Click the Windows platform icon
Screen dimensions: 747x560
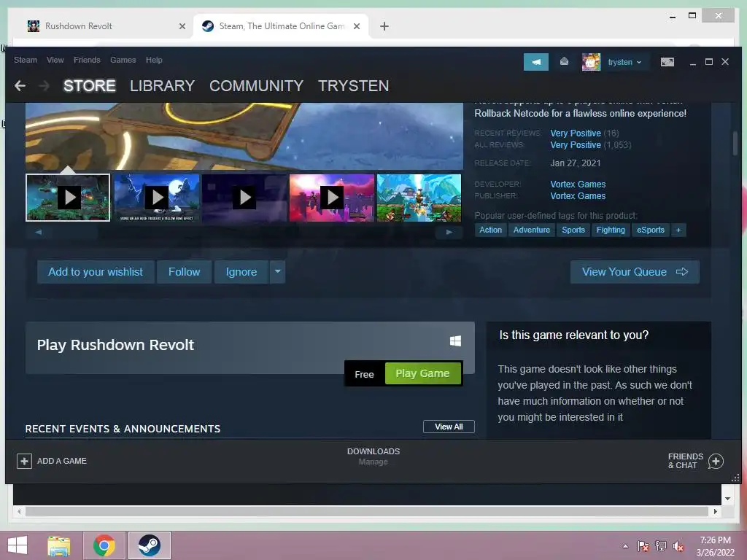click(x=455, y=341)
